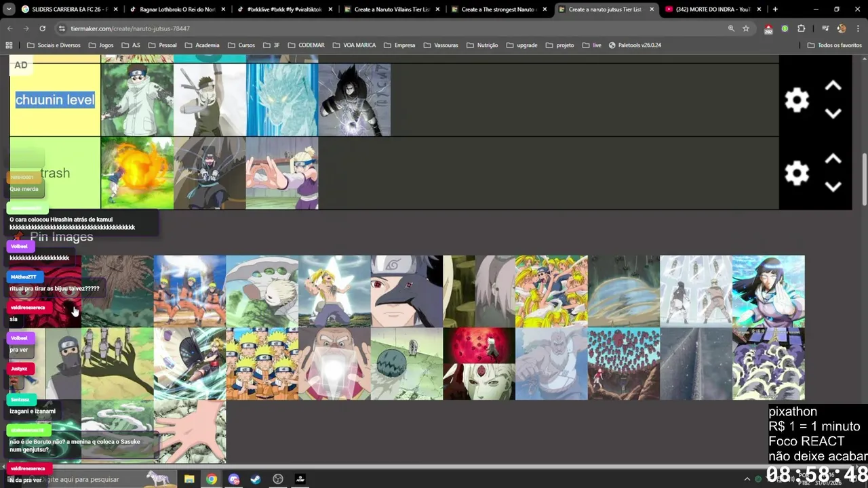Open settings gear for chuunin level row
Image resolution: width=868 pixels, height=488 pixels.
tap(797, 100)
